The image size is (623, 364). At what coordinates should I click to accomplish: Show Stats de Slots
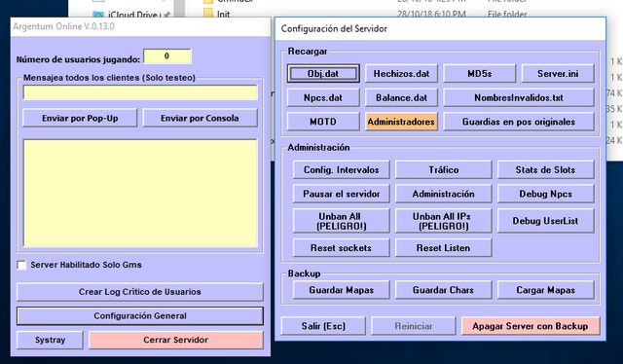click(x=545, y=169)
